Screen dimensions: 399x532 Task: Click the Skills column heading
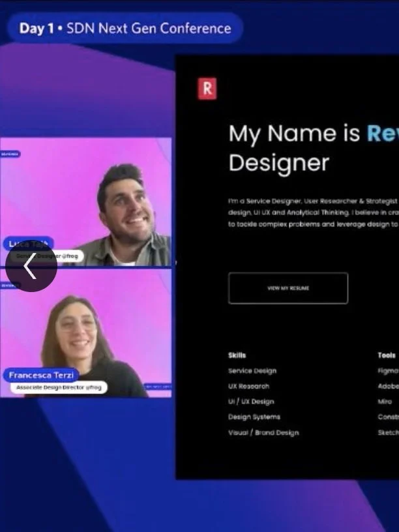point(237,355)
